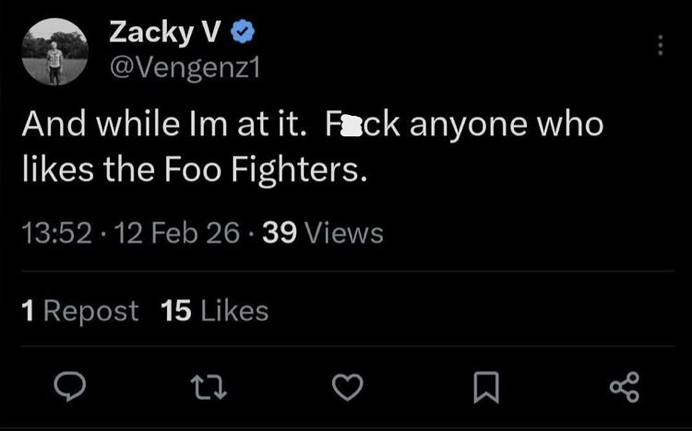Click the blue verified badge
This screenshot has height=431, width=692.
pos(243,33)
